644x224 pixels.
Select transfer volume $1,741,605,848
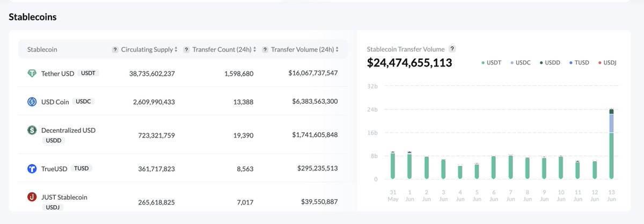[x=315, y=135]
